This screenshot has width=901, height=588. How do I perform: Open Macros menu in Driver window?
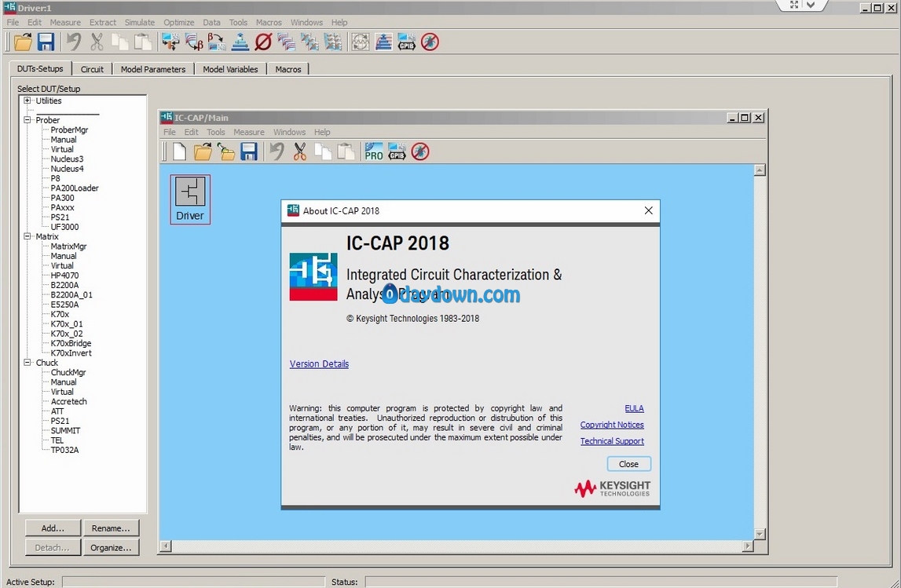pyautogui.click(x=269, y=23)
